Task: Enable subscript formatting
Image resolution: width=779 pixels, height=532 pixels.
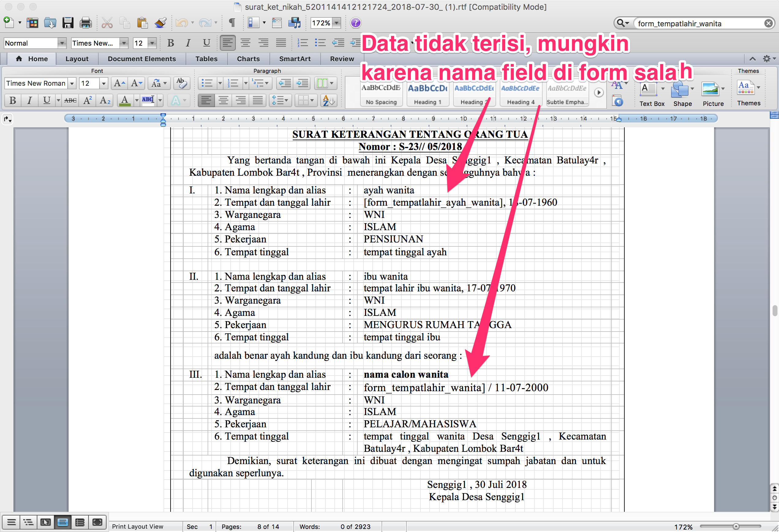Action: (104, 100)
